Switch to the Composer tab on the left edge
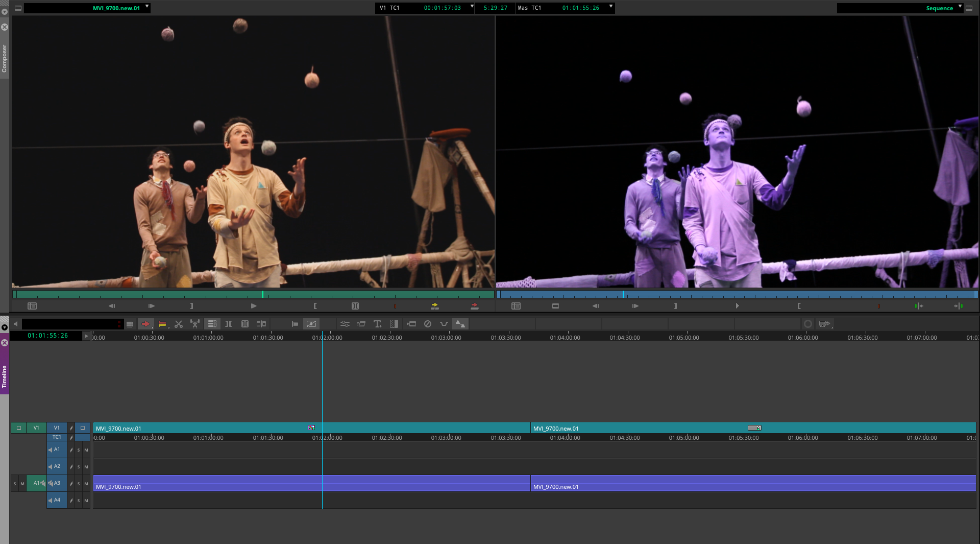 pos(4,55)
